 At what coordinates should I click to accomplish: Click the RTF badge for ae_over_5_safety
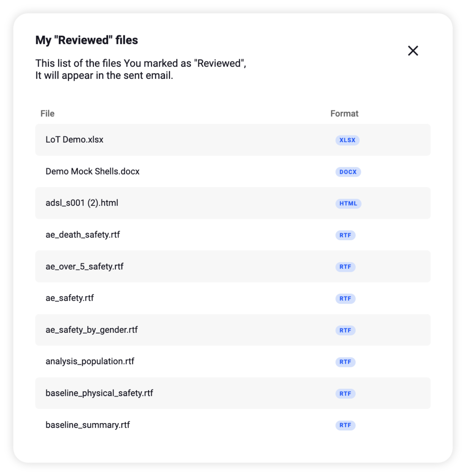(345, 267)
